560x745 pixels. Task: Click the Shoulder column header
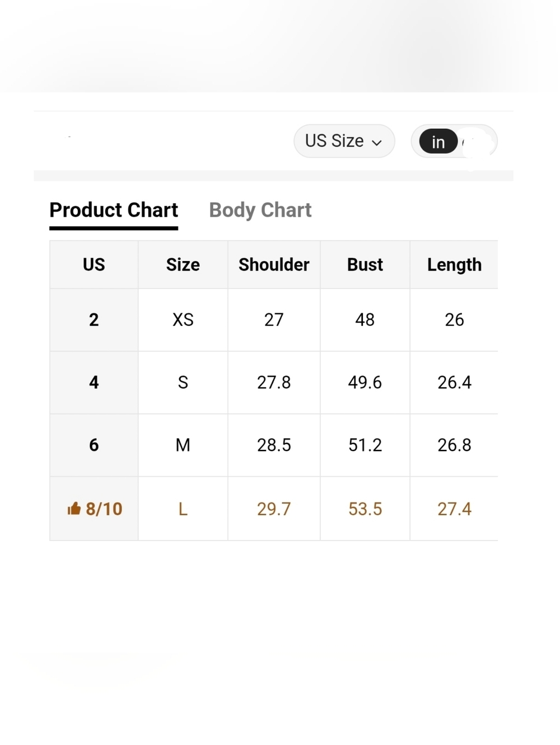(x=274, y=264)
